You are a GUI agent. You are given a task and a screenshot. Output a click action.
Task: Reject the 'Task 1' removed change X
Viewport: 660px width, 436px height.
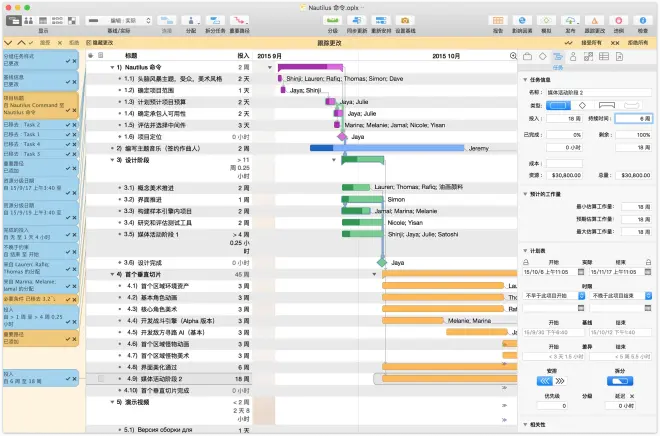click(x=75, y=135)
